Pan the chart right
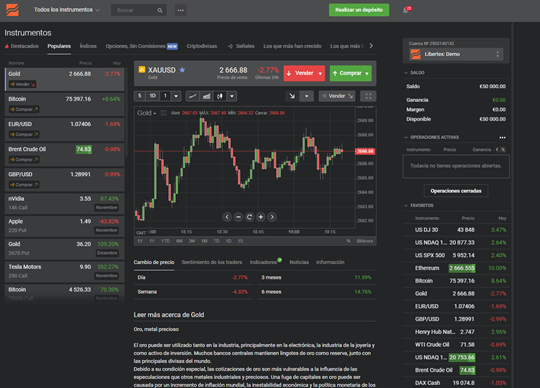Image resolution: width=540 pixels, height=388 pixels. pos(272,217)
